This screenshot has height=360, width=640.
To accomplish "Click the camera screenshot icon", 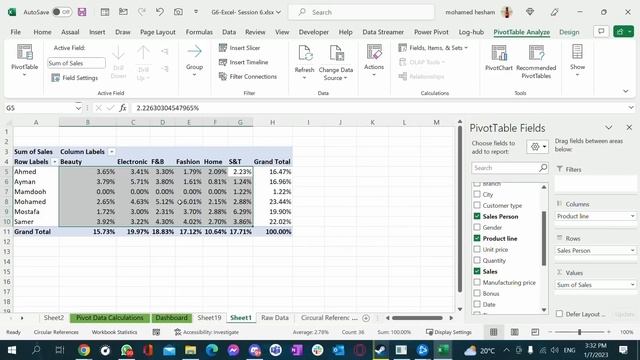I will [178, 12].
